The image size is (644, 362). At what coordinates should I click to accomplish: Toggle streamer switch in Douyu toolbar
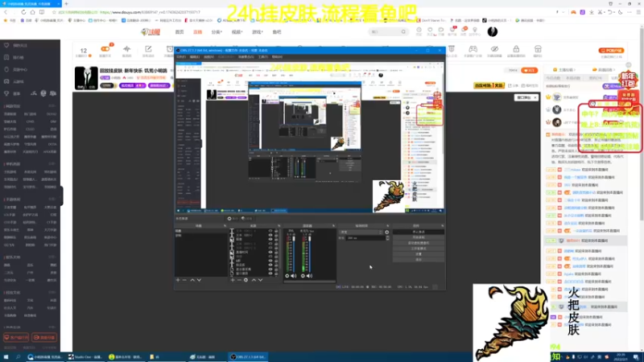pos(105,49)
